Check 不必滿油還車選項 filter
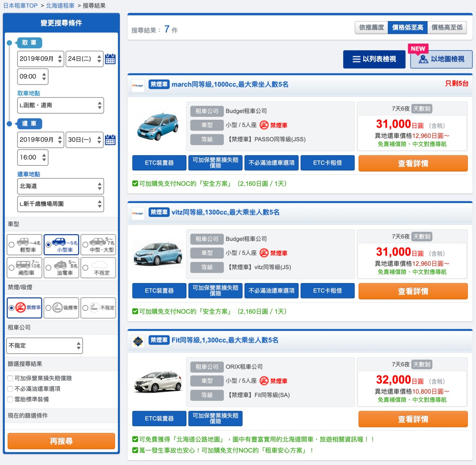The image size is (476, 465). pyautogui.click(x=10, y=388)
